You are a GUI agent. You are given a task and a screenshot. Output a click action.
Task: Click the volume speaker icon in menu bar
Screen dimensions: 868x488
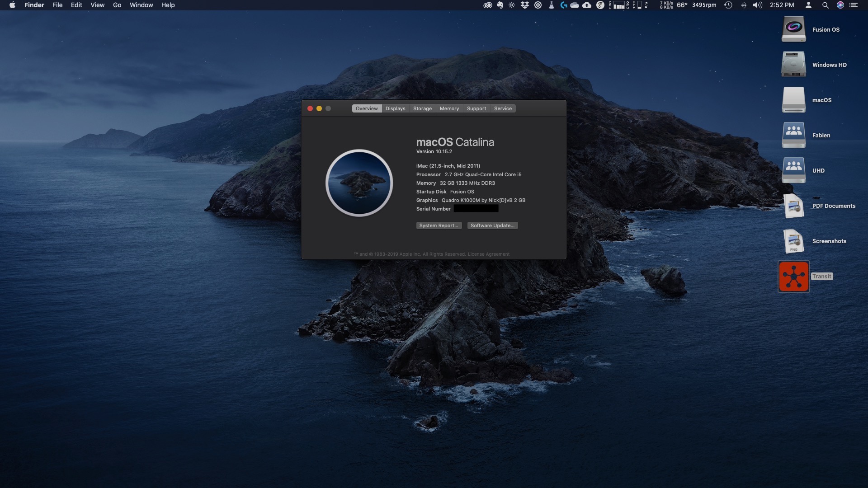coord(757,5)
